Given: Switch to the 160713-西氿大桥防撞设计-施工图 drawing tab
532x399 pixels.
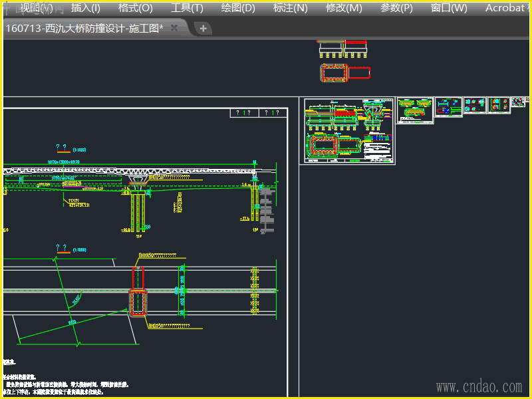Looking at the screenshot, I should pyautogui.click(x=84, y=28).
